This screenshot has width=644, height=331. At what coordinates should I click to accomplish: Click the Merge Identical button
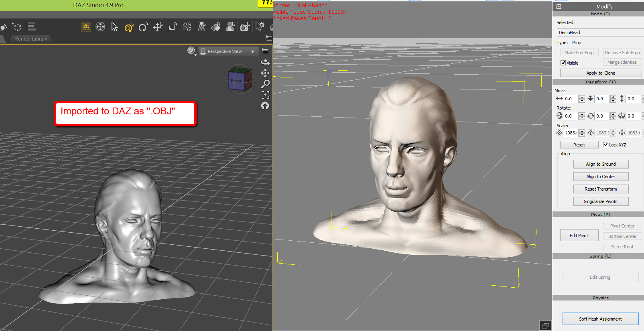click(622, 62)
